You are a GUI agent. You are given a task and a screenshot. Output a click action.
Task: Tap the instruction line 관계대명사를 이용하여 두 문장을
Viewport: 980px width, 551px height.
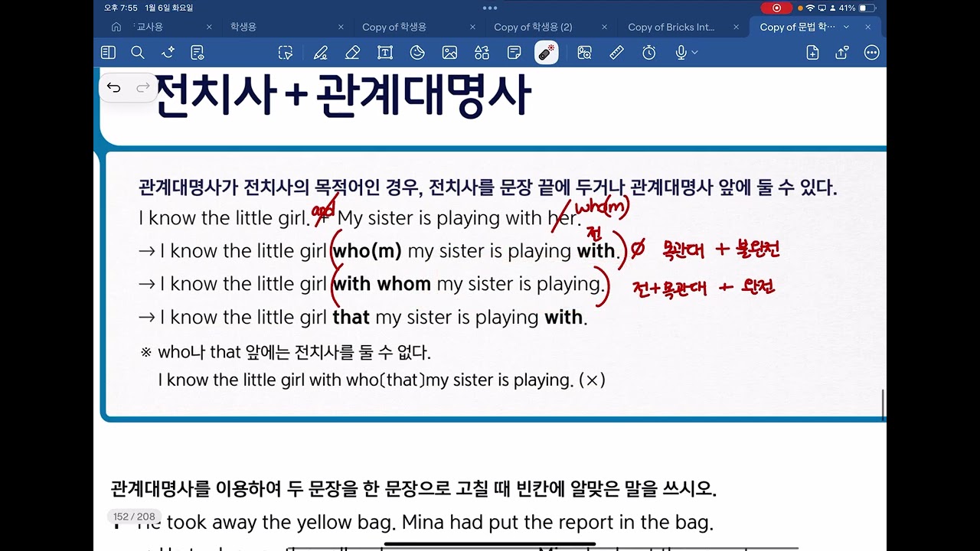(x=413, y=488)
